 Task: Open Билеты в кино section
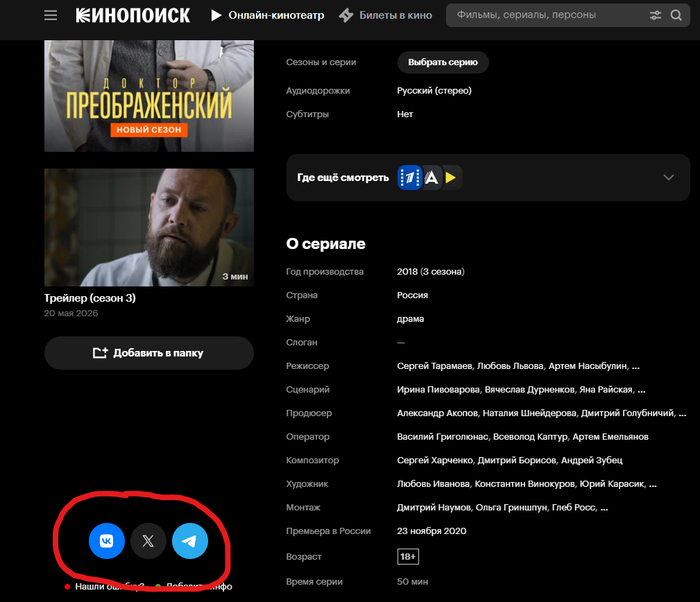click(x=396, y=15)
